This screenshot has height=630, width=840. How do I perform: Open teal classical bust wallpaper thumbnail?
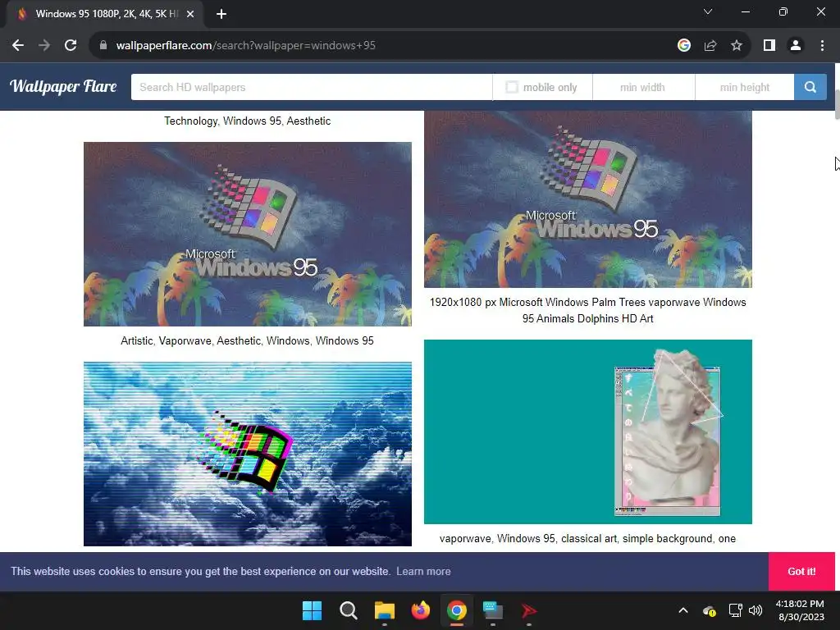[x=587, y=431]
